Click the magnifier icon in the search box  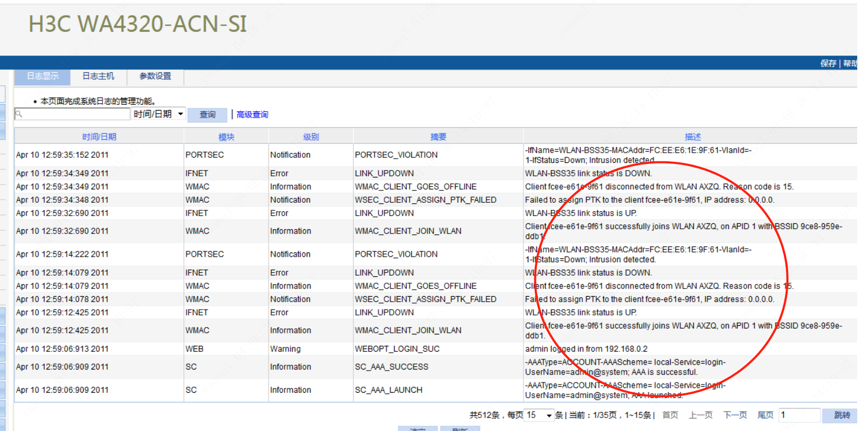click(x=19, y=114)
